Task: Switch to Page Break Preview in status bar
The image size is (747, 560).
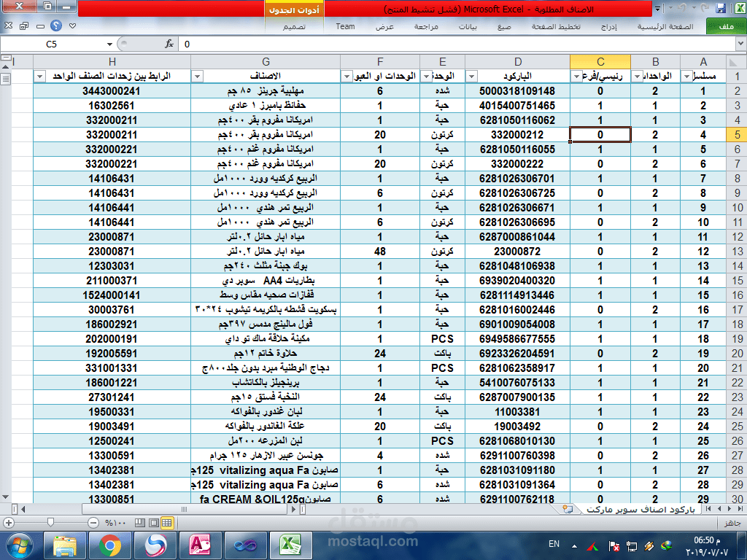Action: [140, 523]
